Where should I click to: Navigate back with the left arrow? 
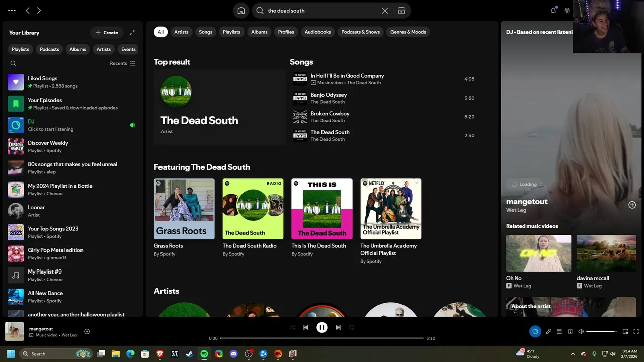[28, 10]
